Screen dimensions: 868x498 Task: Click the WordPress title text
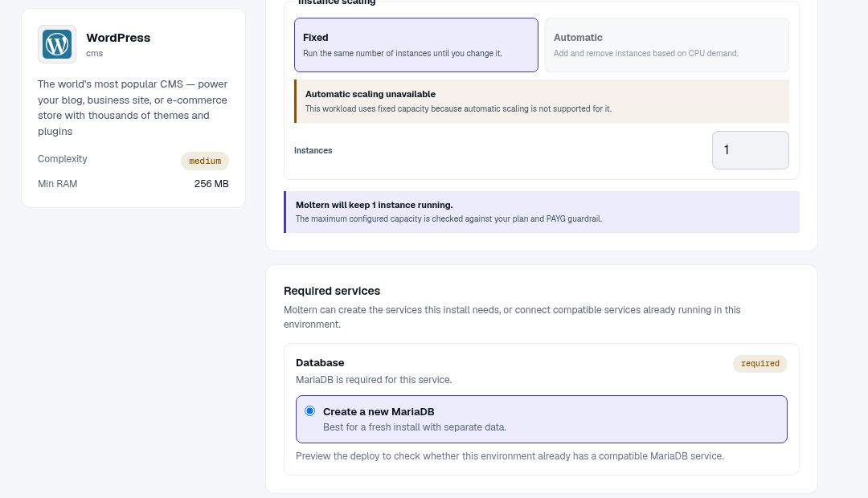[118, 38]
